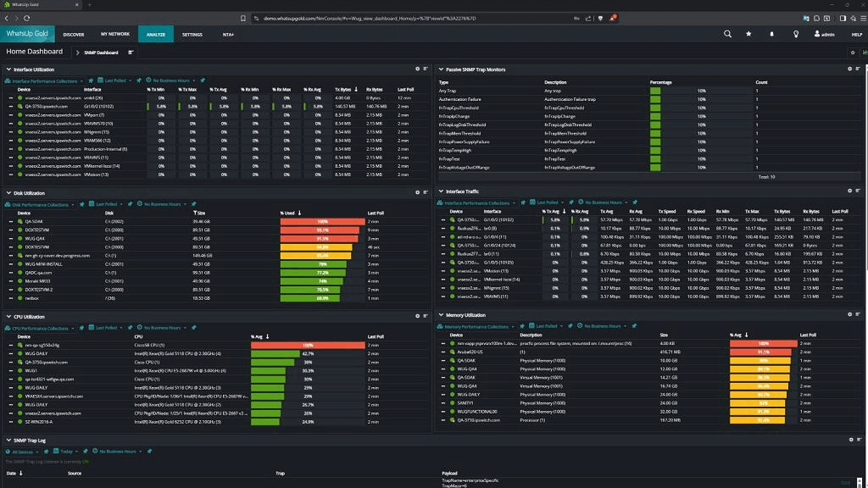Pin the All Devices filter in SNMP Trap Log
Viewport: 868px width, 488px height.
pyautogui.click(x=47, y=452)
